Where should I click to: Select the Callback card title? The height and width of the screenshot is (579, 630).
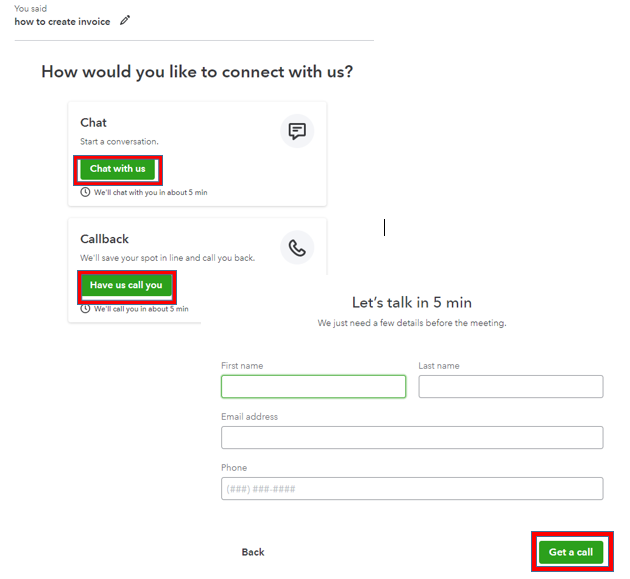pyautogui.click(x=104, y=239)
